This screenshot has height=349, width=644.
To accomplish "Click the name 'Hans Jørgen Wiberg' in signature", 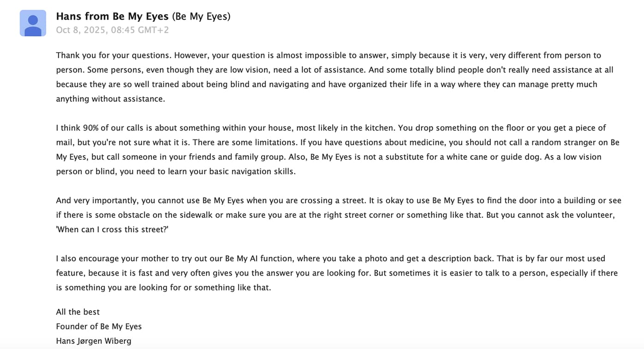I will click(94, 341).
